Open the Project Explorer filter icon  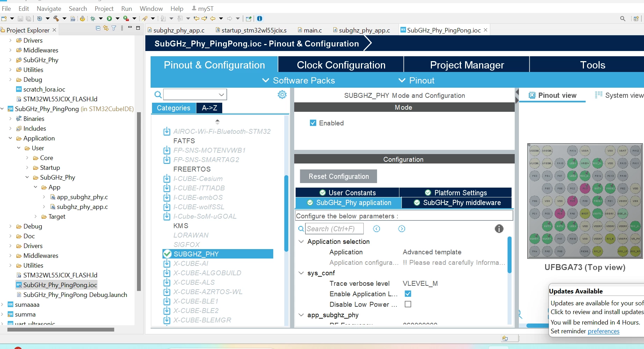[114, 28]
